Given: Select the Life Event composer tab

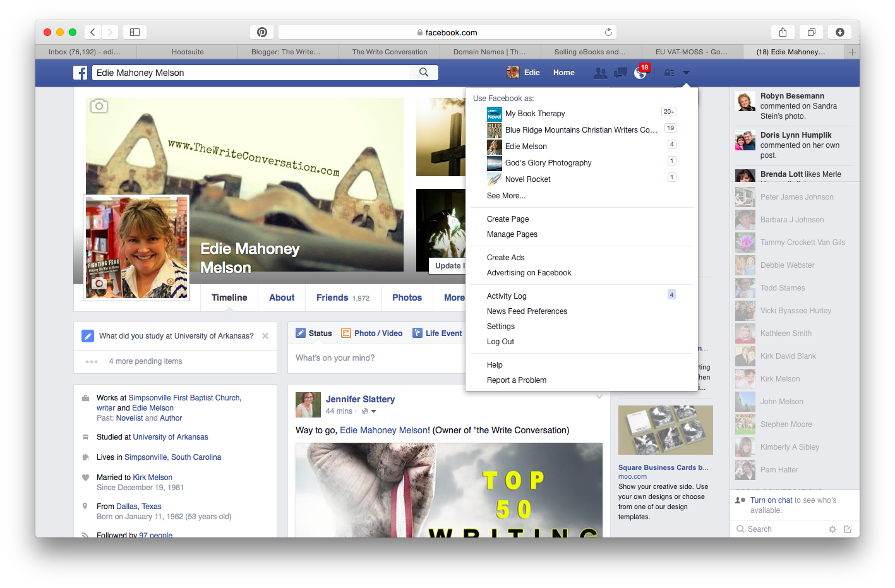Looking at the screenshot, I should [438, 333].
